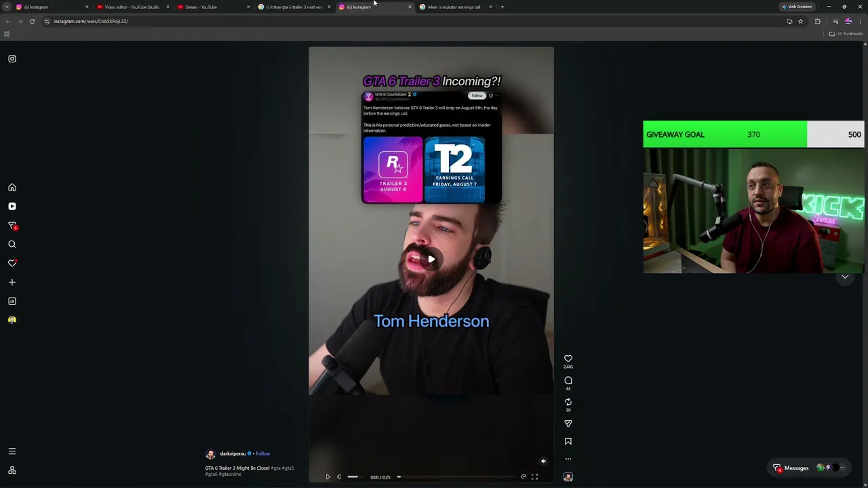
Task: Open comments on the reel
Action: (x=568, y=380)
